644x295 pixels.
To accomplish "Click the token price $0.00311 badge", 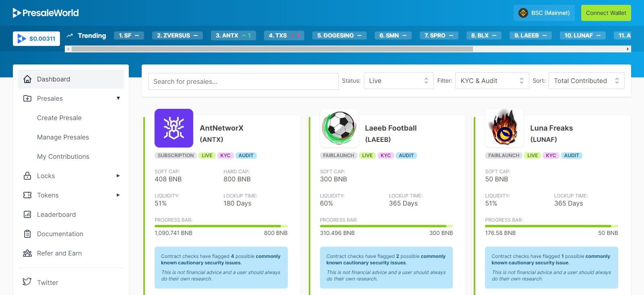I will click(37, 39).
